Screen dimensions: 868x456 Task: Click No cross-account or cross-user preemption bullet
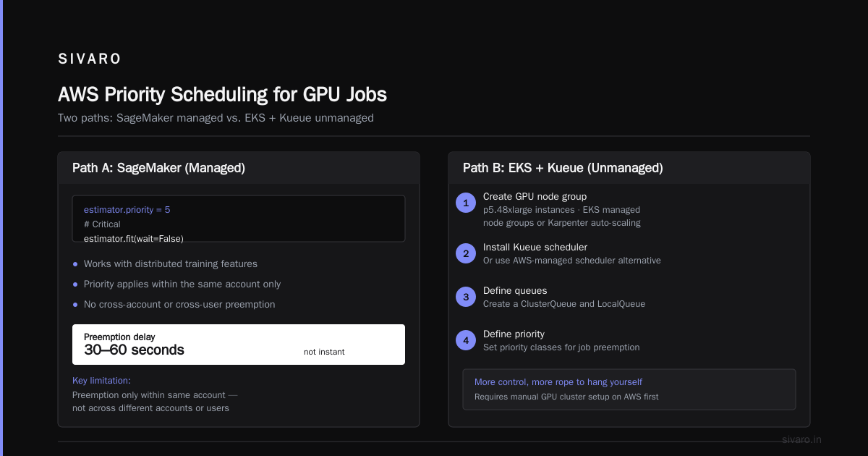[179, 305]
